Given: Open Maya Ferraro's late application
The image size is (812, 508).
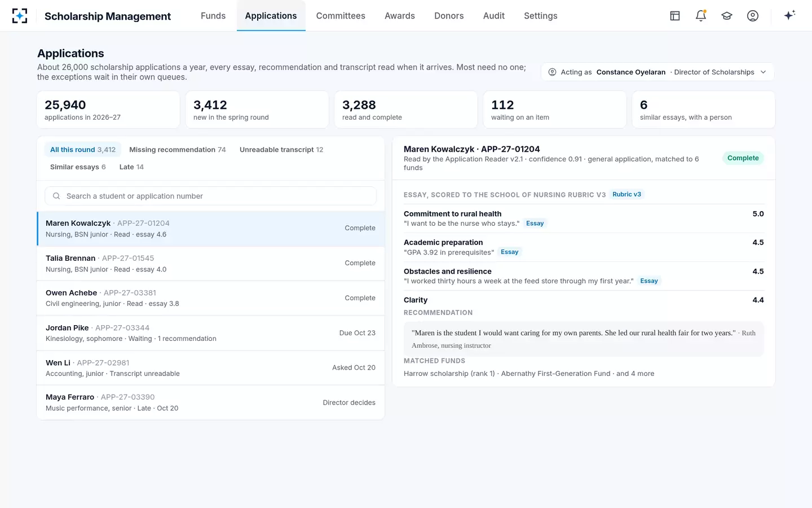Looking at the screenshot, I should (210, 402).
